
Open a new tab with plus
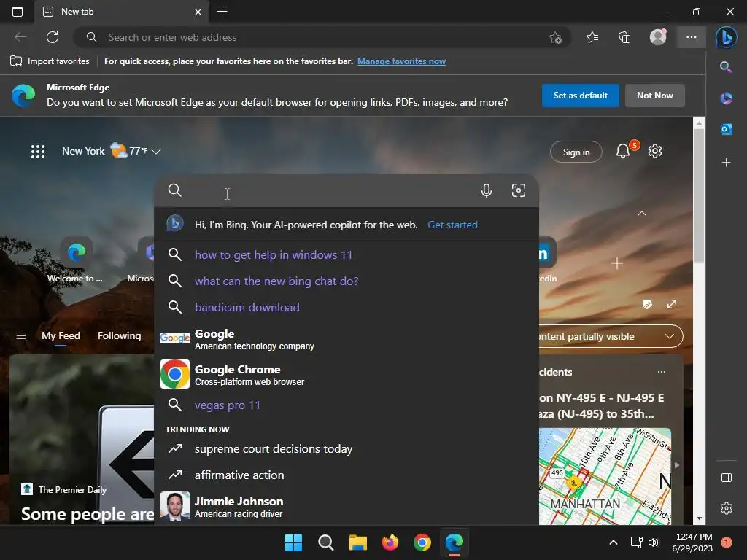pos(222,12)
